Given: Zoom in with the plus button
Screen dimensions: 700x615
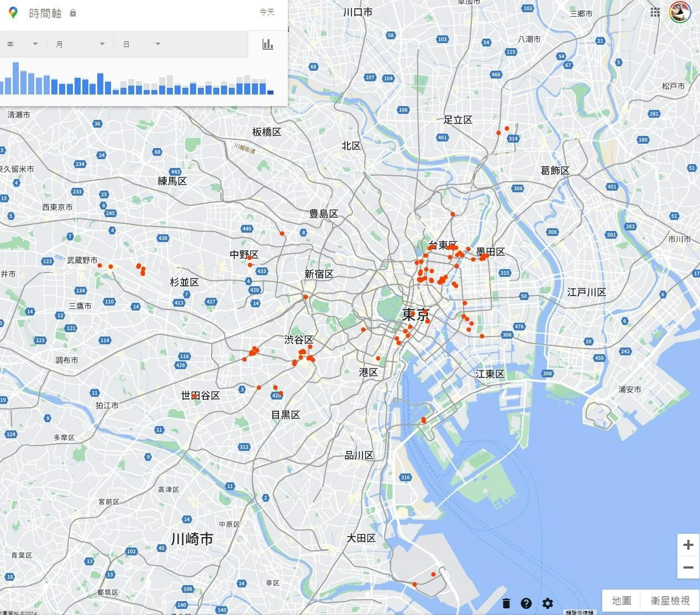Looking at the screenshot, I should click(x=688, y=545).
